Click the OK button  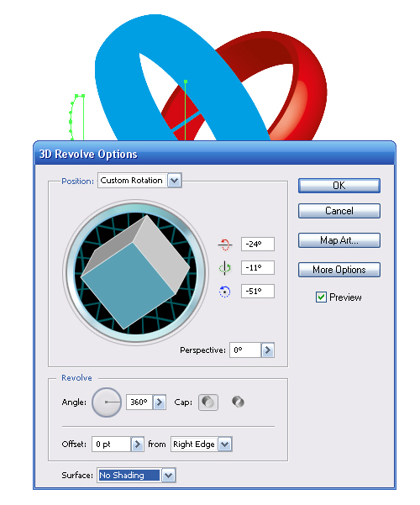tap(339, 186)
